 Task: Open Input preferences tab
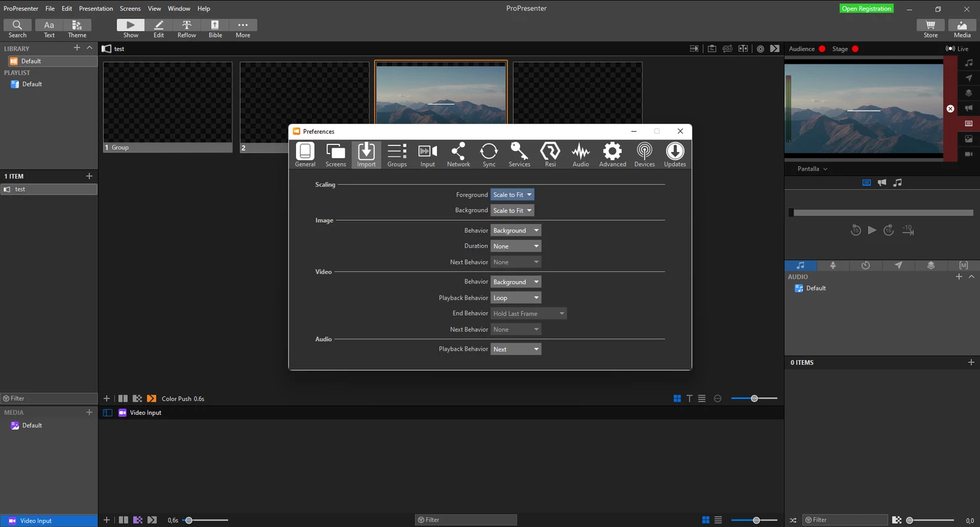point(428,155)
